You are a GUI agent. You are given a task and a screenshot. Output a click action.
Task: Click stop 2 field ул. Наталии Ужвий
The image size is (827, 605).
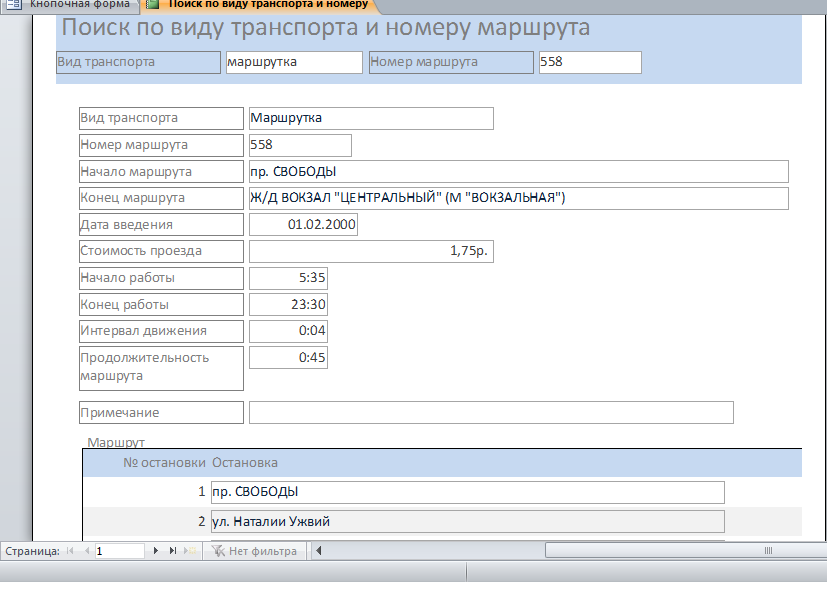point(468,522)
